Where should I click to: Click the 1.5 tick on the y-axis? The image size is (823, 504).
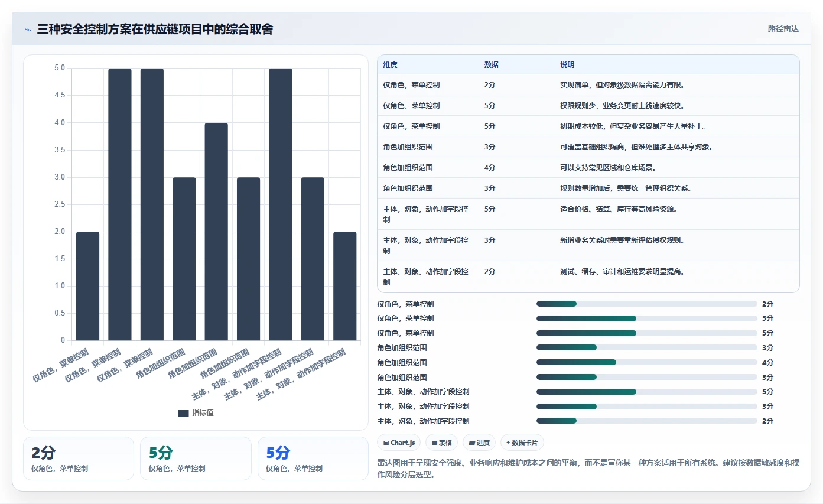pos(60,259)
